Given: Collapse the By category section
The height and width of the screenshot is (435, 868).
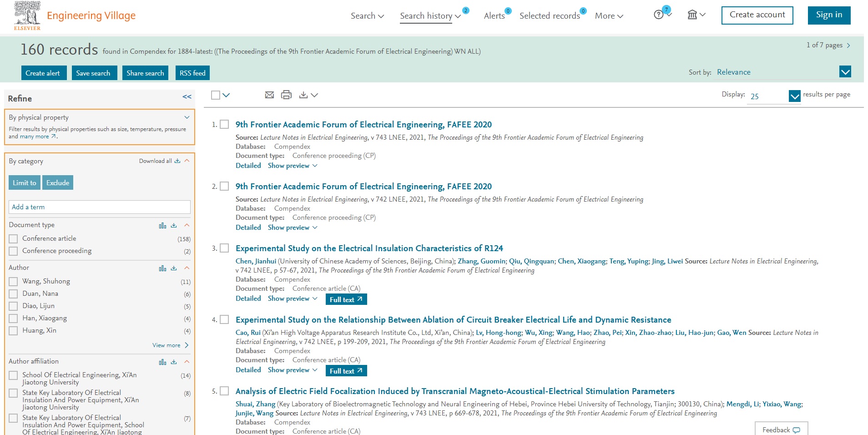Looking at the screenshot, I should coord(187,161).
